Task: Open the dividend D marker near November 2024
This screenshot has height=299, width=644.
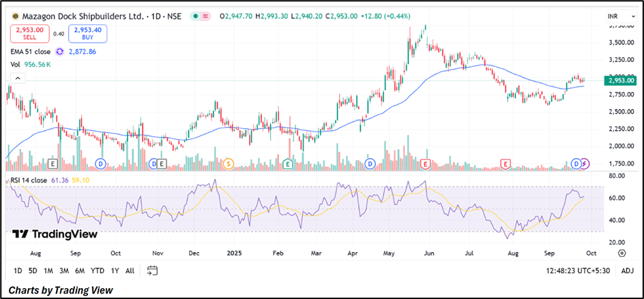Action: tap(153, 163)
